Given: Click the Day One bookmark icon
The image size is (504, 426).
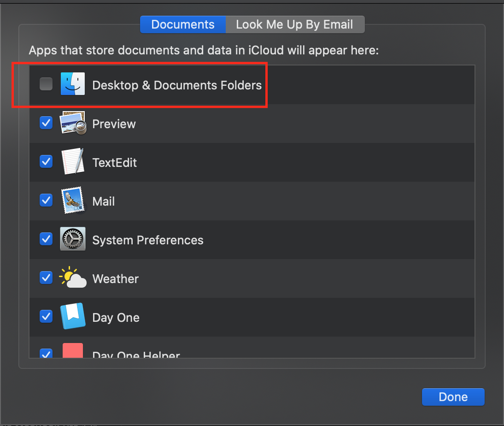Looking at the screenshot, I should [73, 316].
